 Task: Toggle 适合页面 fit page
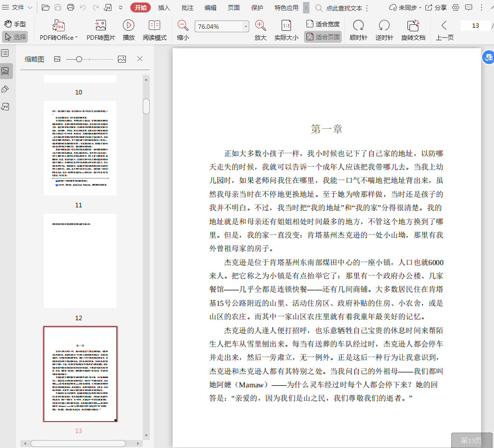323,37
